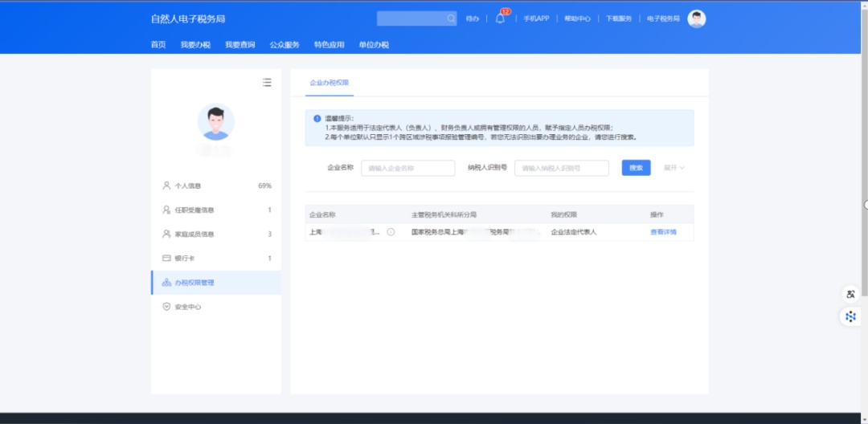The image size is (868, 424).
Task: Open 特色应用 navigation menu
Action: (329, 45)
